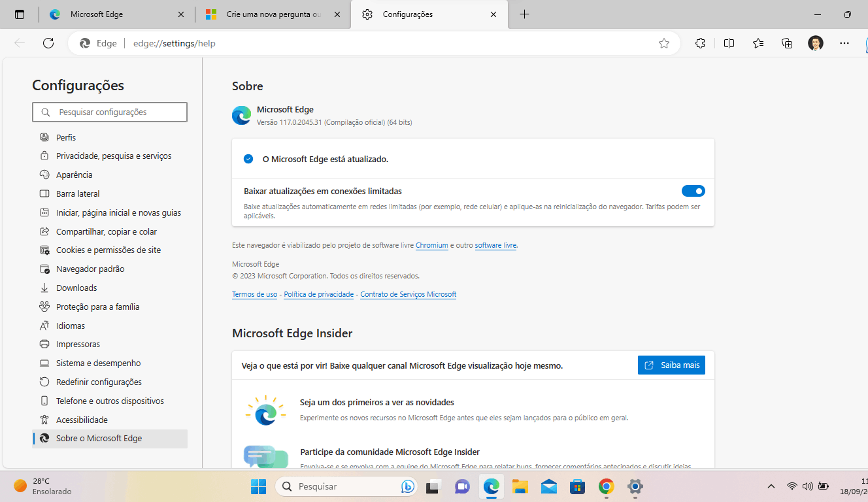Image resolution: width=868 pixels, height=502 pixels.
Task: Open the Chromium link
Action: coord(432,246)
